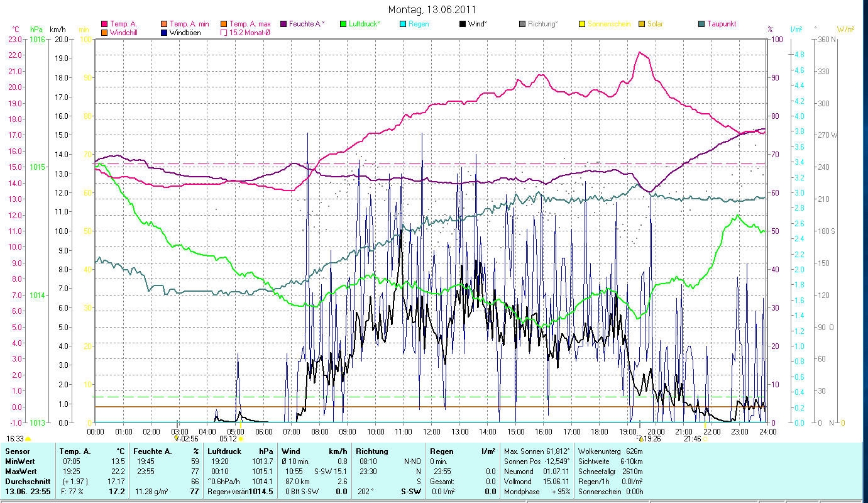Click the black Wind* legend square
868x503 pixels.
pos(463,24)
